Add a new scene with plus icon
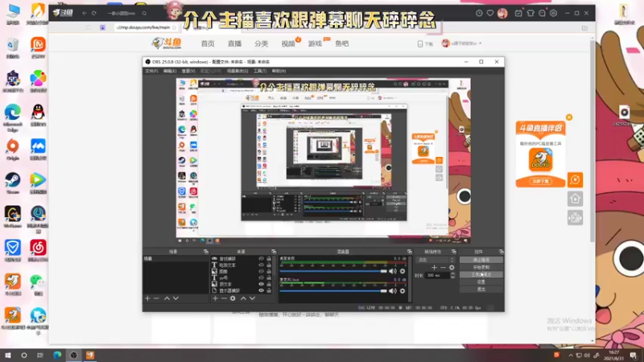Screen dimensions: 644x362 (x=147, y=298)
